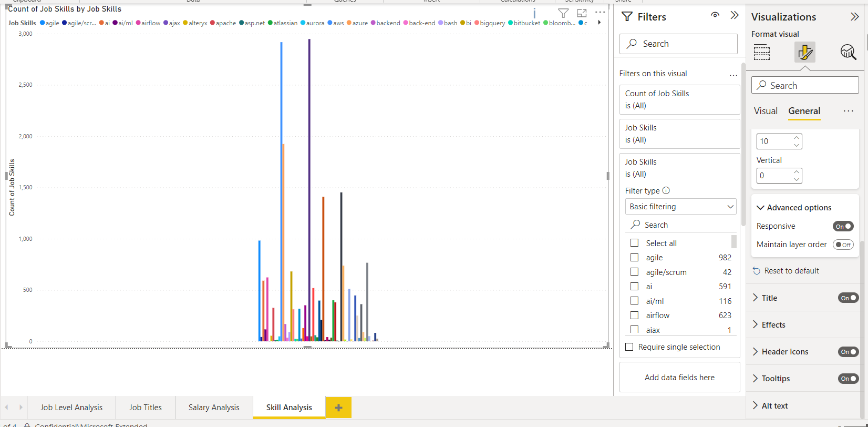The image size is (868, 427).
Task: Expand the Title section
Action: pyautogui.click(x=756, y=298)
